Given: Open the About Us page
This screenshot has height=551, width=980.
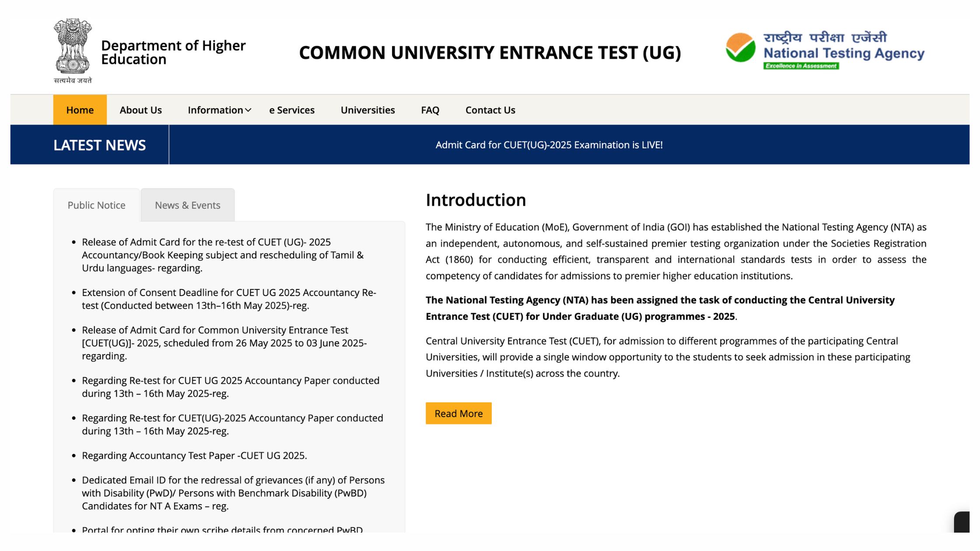Looking at the screenshot, I should [140, 110].
